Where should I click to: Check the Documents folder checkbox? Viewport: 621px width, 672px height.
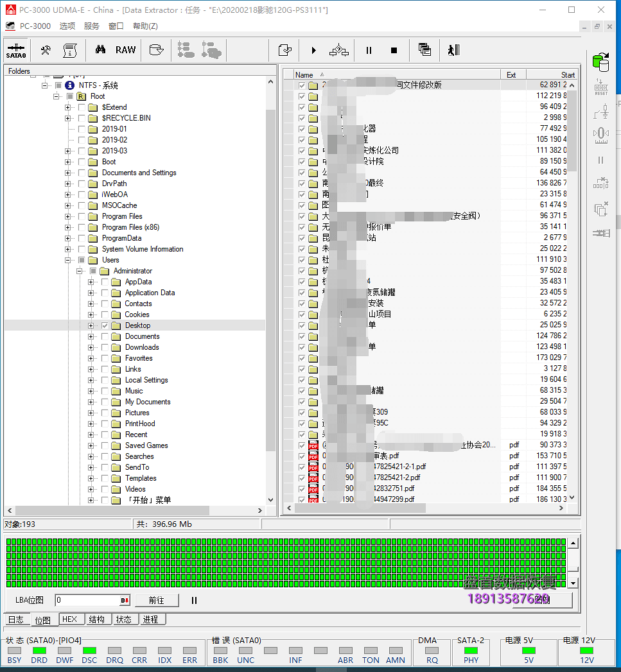coord(105,336)
